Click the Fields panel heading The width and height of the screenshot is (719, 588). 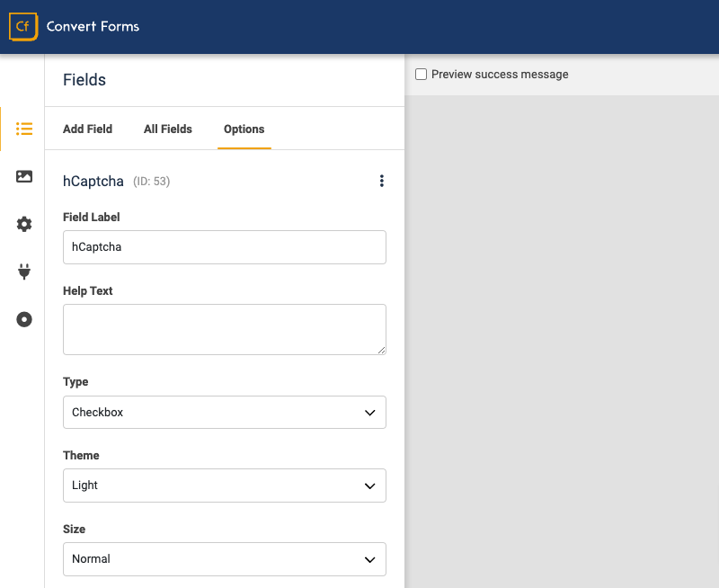coord(84,80)
